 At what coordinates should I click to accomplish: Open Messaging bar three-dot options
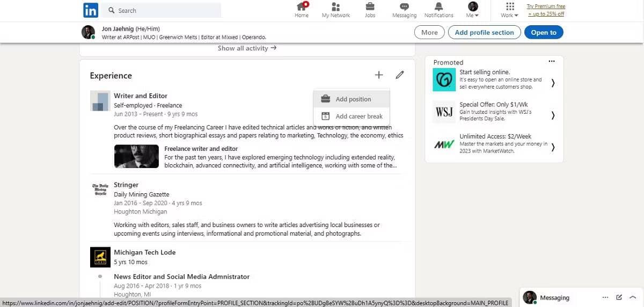coord(605,297)
